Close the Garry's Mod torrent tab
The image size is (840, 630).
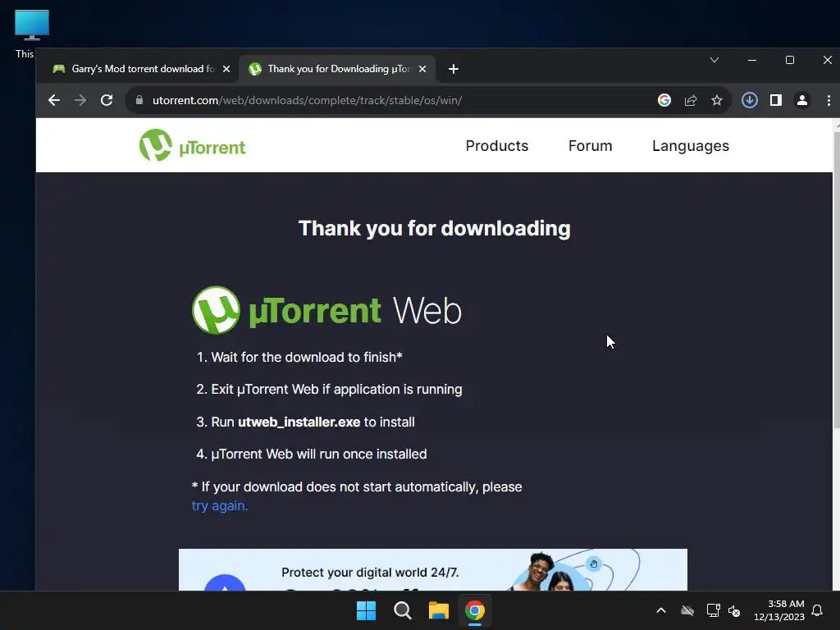pos(226,69)
